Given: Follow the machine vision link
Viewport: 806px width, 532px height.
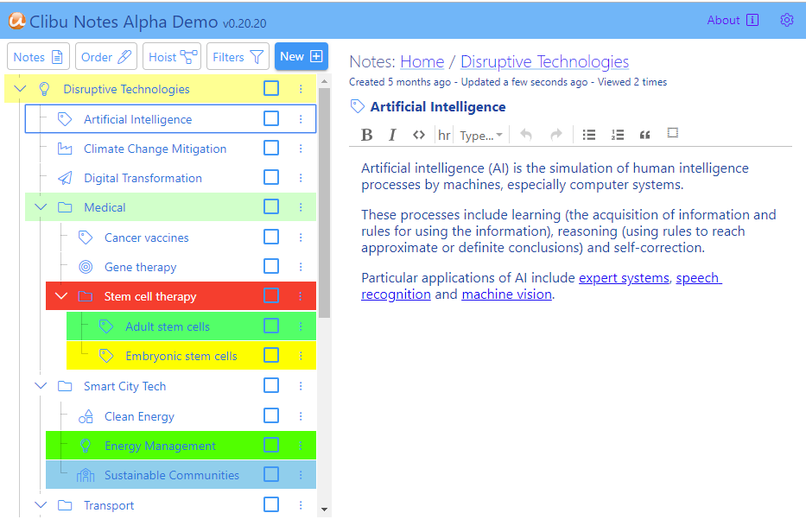Looking at the screenshot, I should [x=507, y=294].
